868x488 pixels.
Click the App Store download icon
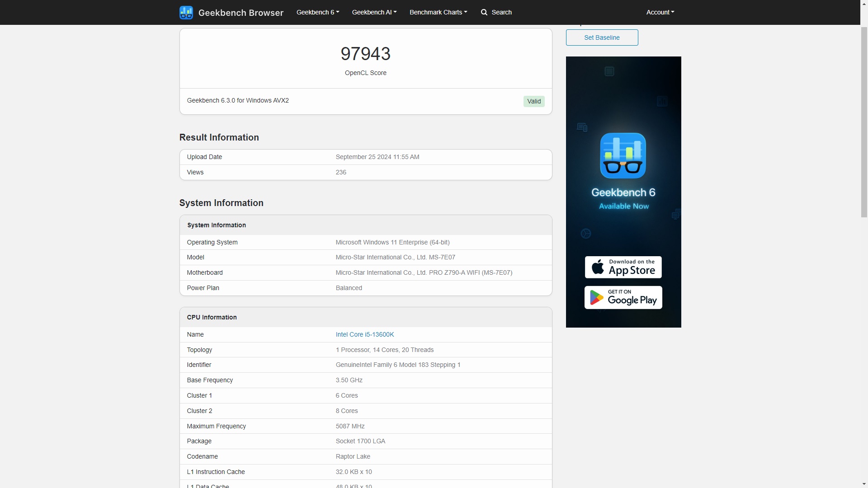[x=623, y=267]
